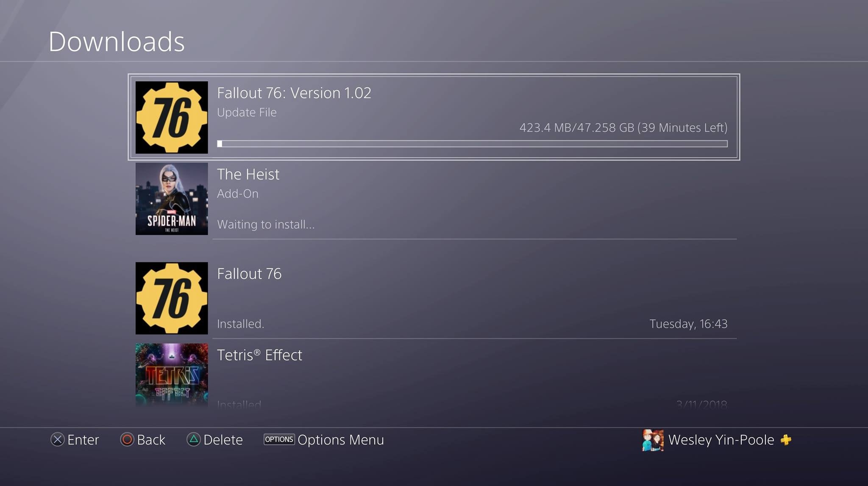The height and width of the screenshot is (486, 868).
Task: Click the Enter label
Action: pos(83,440)
